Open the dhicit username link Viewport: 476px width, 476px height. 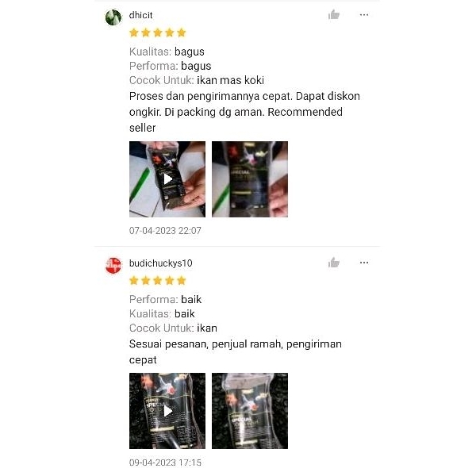click(140, 15)
